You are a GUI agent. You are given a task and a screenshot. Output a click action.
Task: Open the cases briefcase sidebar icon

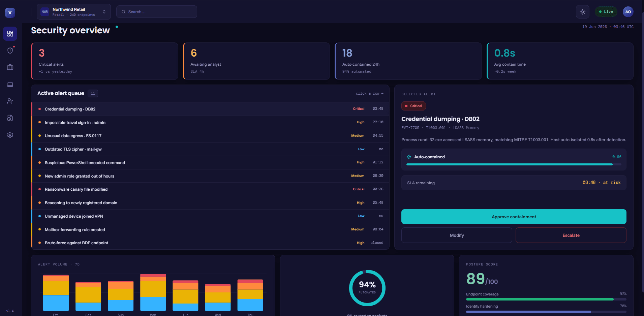click(x=10, y=67)
